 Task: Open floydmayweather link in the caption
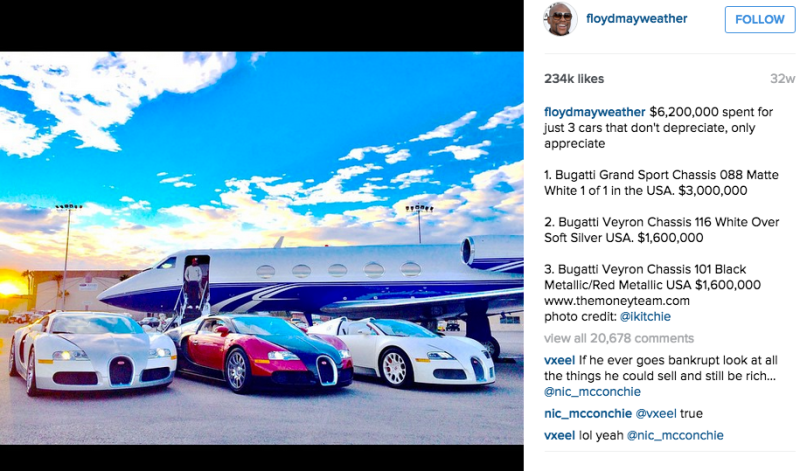point(594,112)
